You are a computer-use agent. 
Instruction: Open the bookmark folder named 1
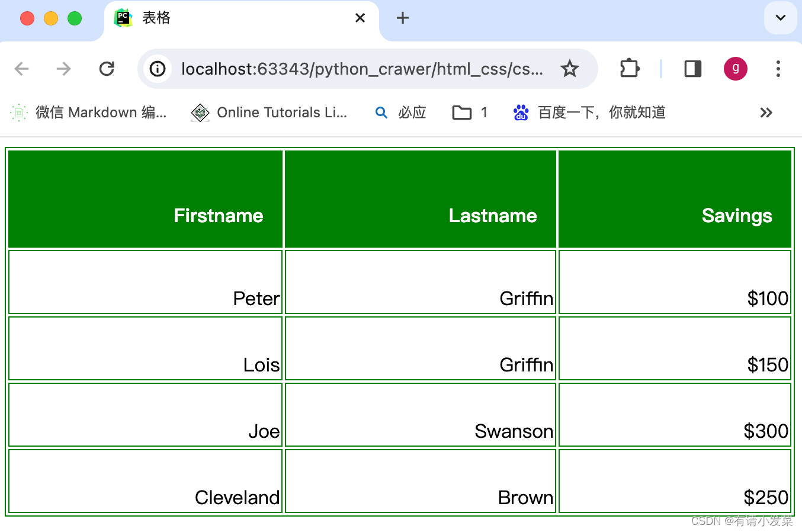click(x=470, y=113)
